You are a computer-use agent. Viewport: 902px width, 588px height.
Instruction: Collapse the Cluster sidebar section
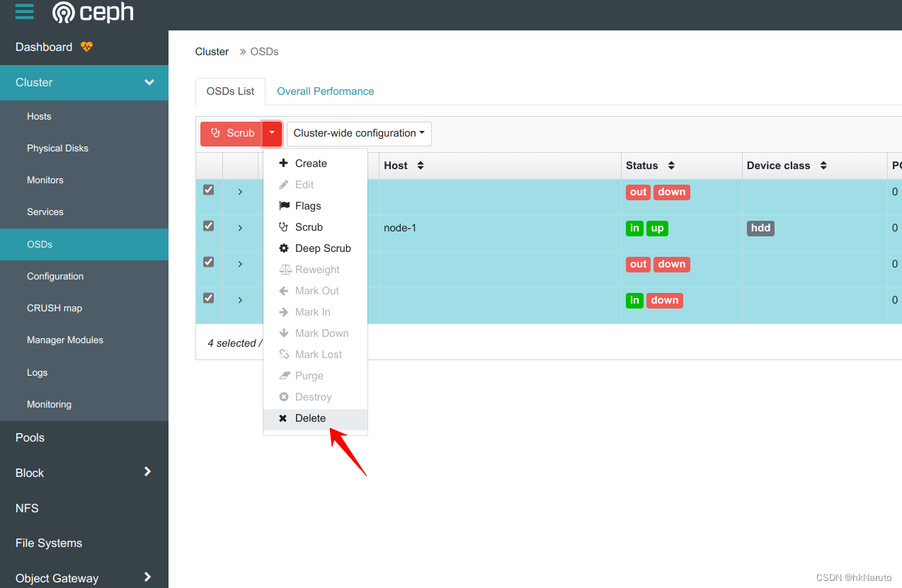pos(149,83)
